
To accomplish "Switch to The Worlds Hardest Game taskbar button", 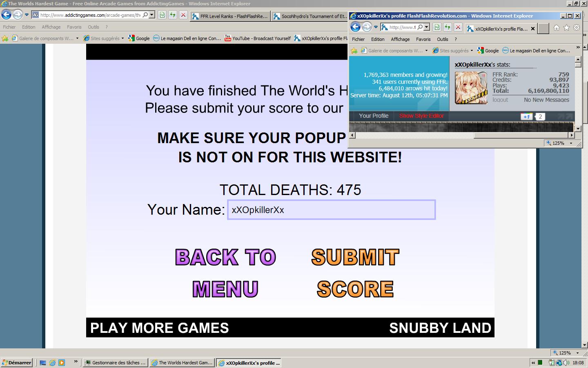I will click(182, 363).
